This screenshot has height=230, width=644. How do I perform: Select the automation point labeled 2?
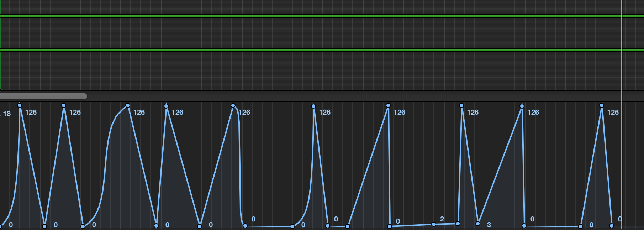(x=434, y=224)
